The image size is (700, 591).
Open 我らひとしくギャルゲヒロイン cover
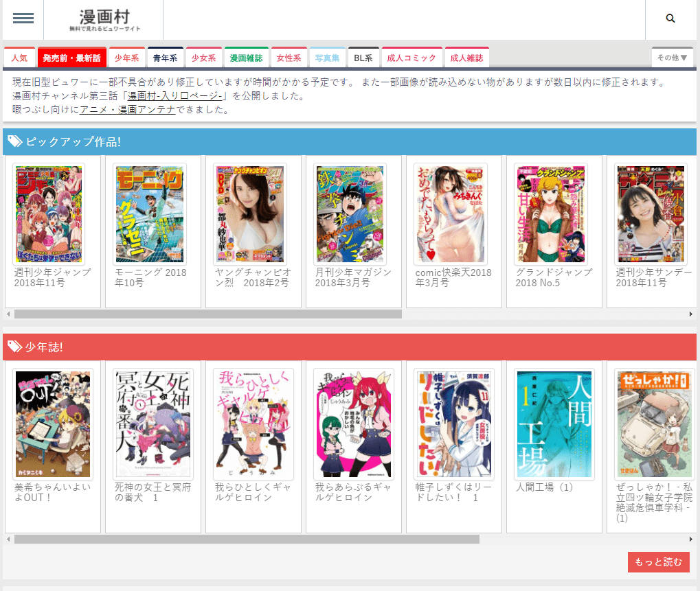[x=253, y=424]
